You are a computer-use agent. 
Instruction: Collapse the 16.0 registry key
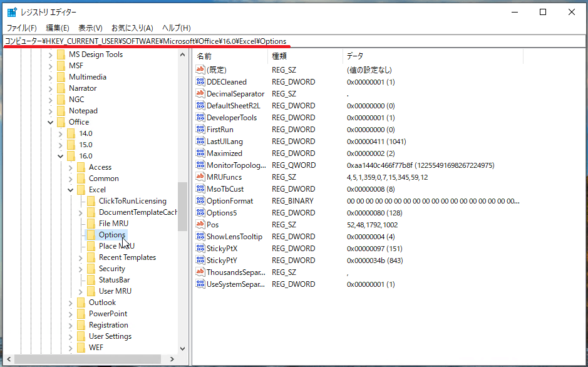click(x=61, y=156)
